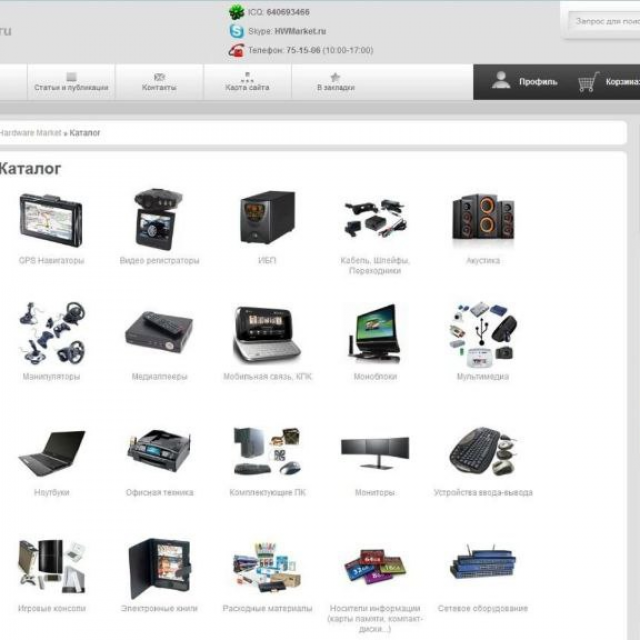Select the ИБП category image
This screenshot has width=640, height=640.
[x=267, y=218]
